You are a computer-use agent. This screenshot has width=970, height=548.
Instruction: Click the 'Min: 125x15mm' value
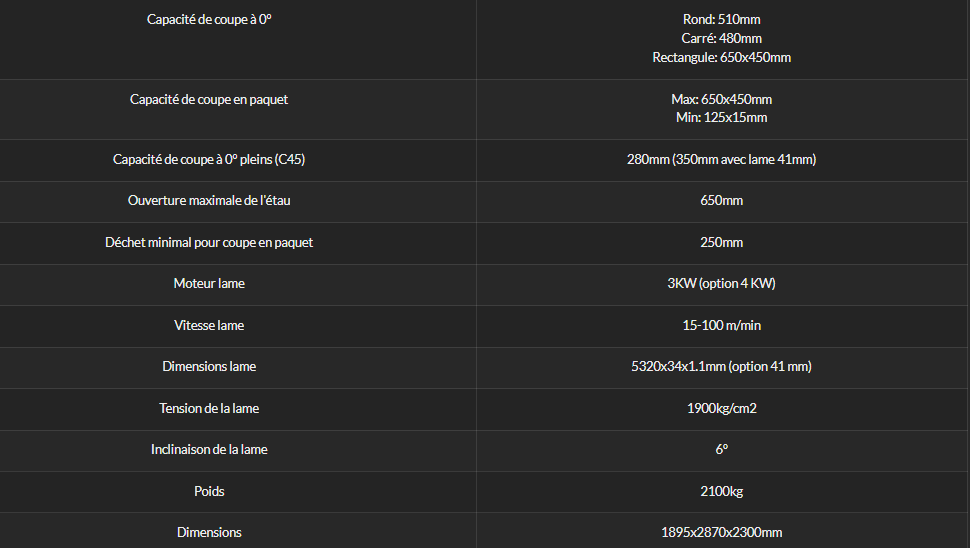721,118
